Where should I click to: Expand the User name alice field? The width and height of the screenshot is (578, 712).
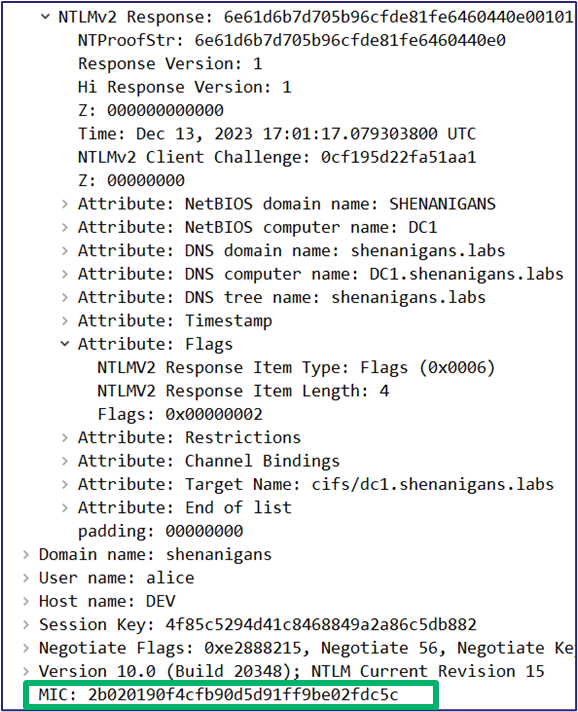pos(26,578)
